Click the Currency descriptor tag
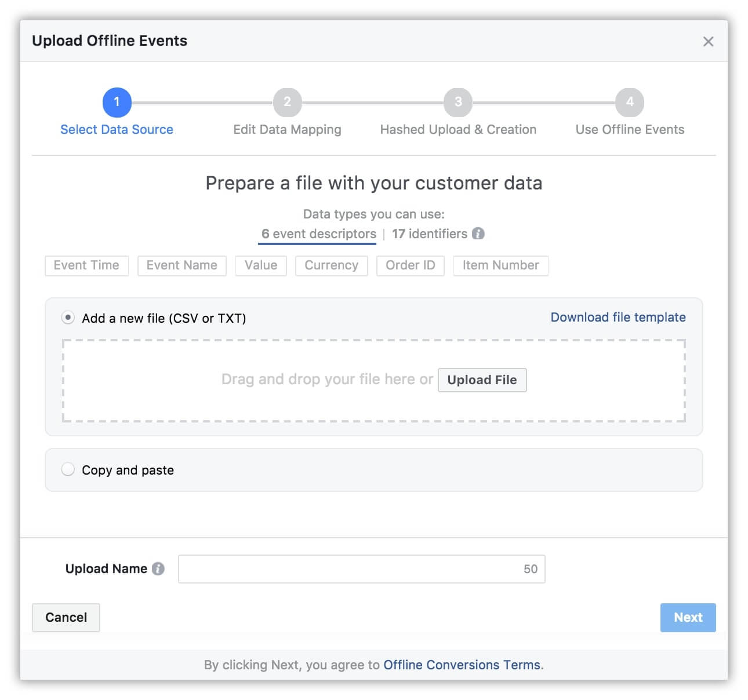 [x=331, y=265]
